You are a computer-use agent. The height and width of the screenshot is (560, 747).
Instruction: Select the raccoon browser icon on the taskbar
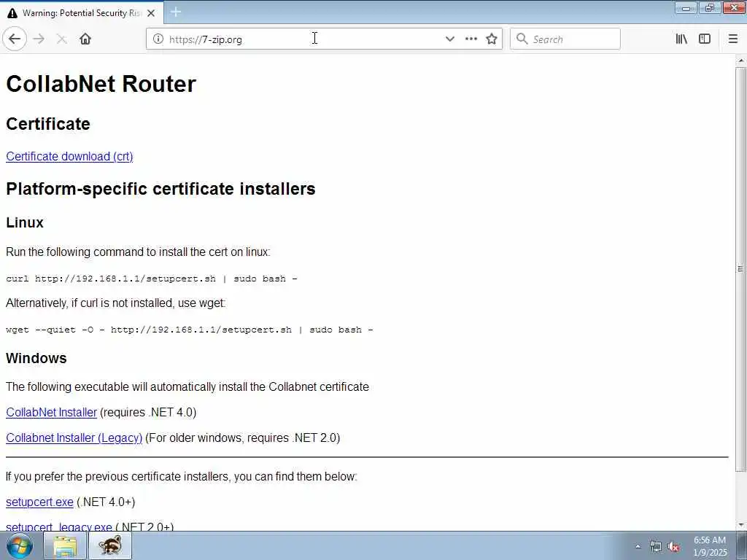point(110,545)
